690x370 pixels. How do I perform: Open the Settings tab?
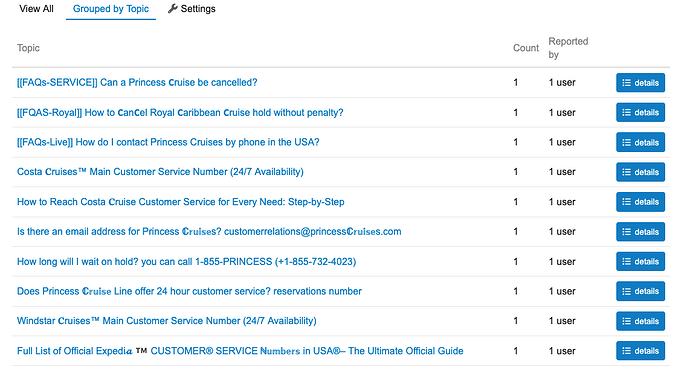[192, 9]
